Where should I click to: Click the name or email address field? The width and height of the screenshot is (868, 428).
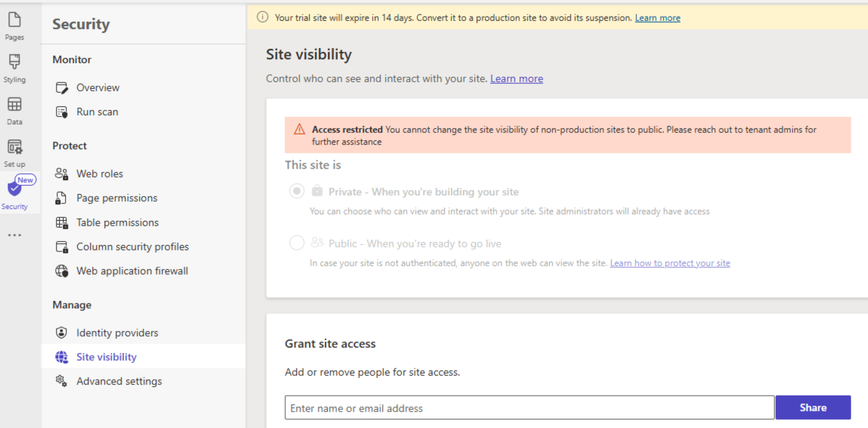[529, 407]
